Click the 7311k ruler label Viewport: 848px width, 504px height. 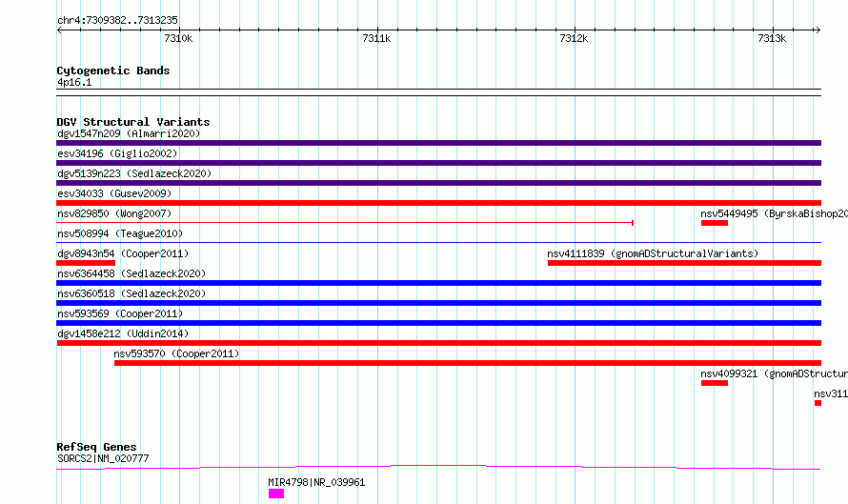(376, 38)
